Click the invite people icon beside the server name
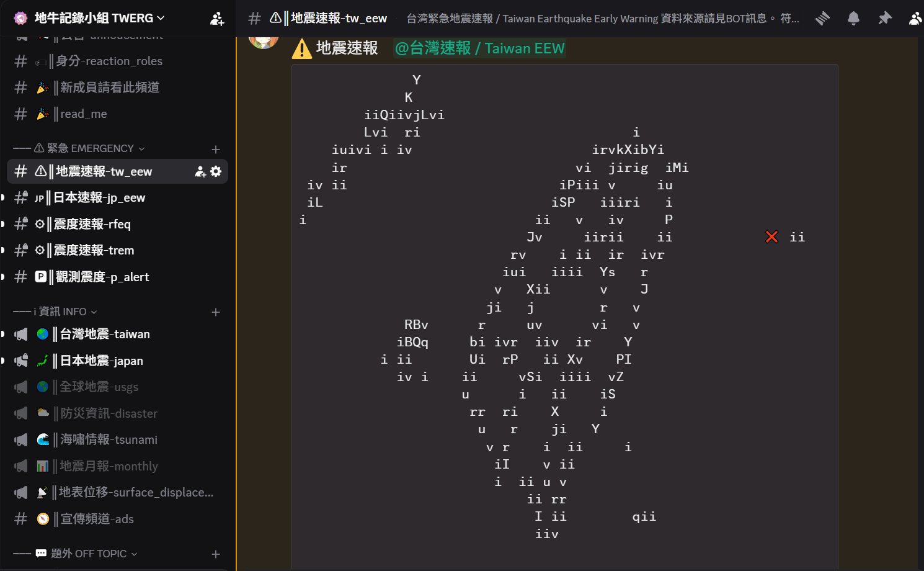The image size is (924, 571). 216,19
